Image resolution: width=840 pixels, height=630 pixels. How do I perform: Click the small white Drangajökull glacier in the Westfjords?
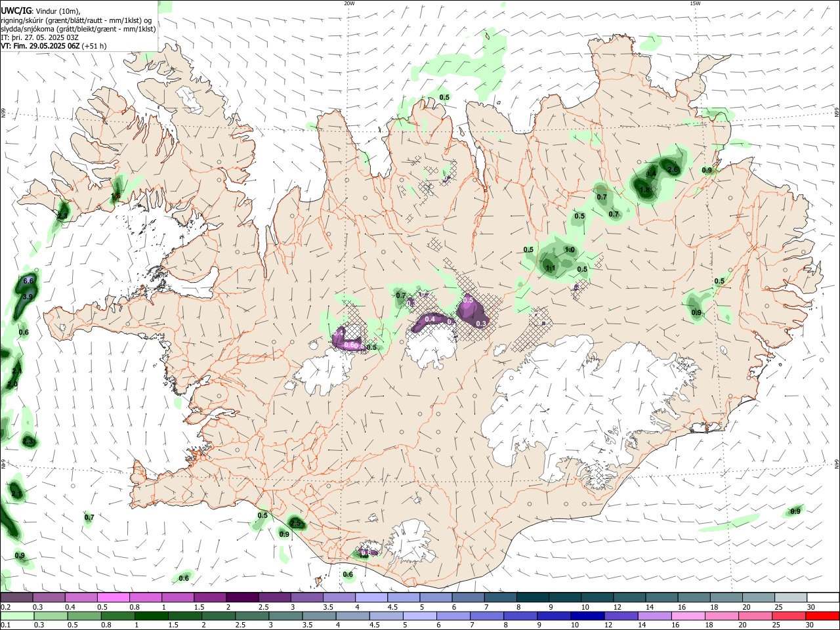[x=189, y=98]
